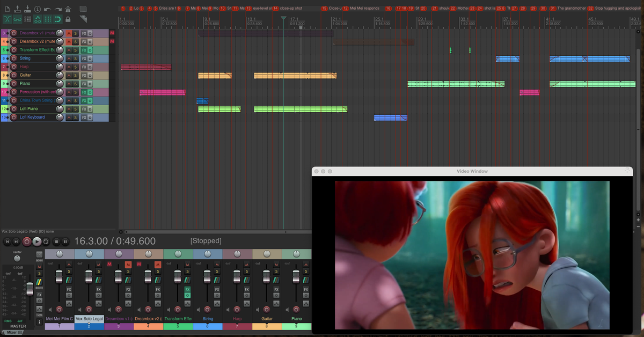This screenshot has height=337, width=644.
Task: Arm the String track for recording
Action: [13, 58]
